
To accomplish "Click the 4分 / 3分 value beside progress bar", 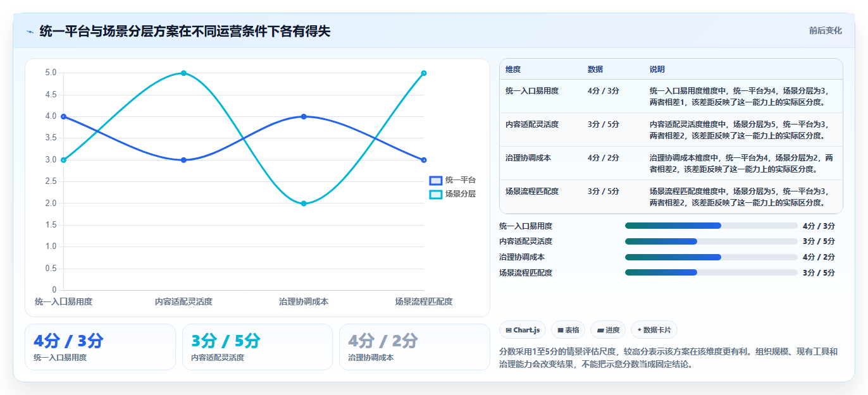I will 819,226.
